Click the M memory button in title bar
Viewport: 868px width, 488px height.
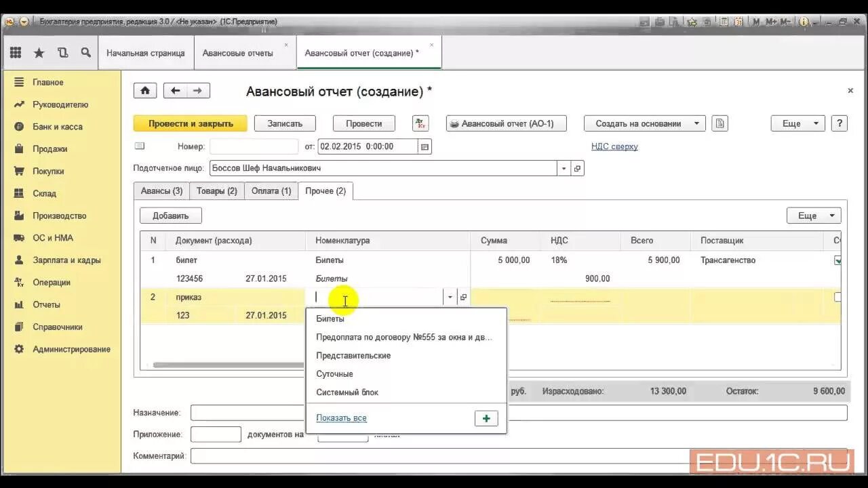coord(756,22)
